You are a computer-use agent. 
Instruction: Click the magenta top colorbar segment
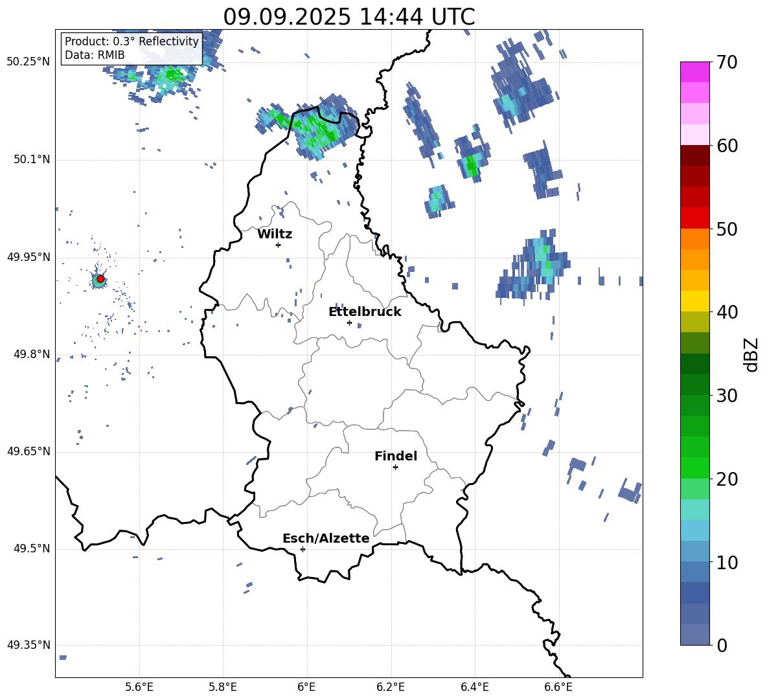point(695,72)
